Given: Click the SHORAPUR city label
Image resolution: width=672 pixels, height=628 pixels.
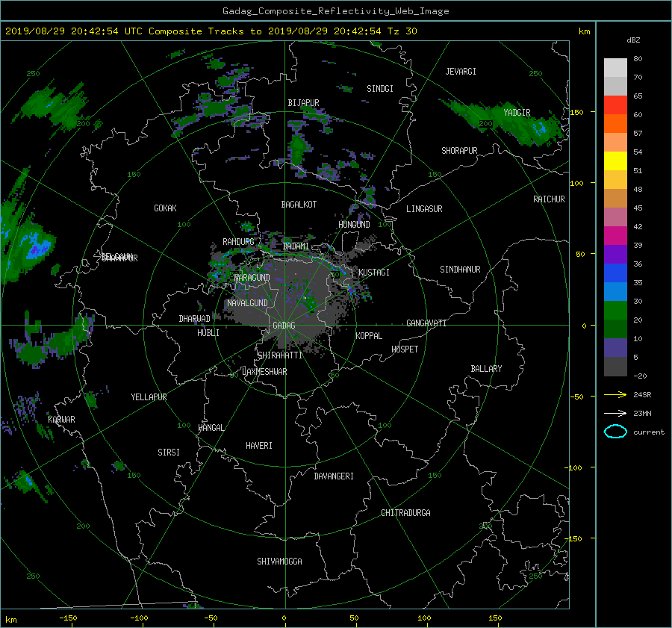Looking at the screenshot, I should (459, 151).
